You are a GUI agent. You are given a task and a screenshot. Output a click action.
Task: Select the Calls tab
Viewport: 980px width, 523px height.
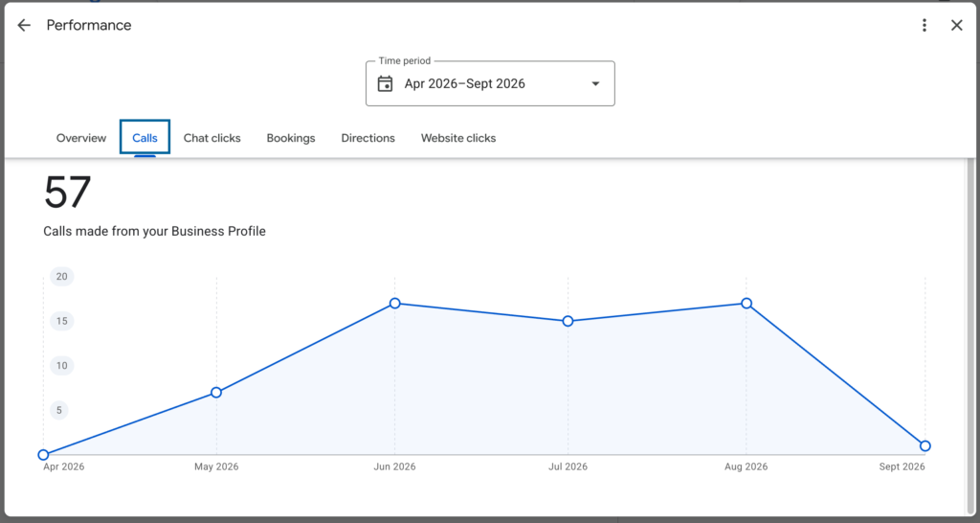click(x=145, y=138)
